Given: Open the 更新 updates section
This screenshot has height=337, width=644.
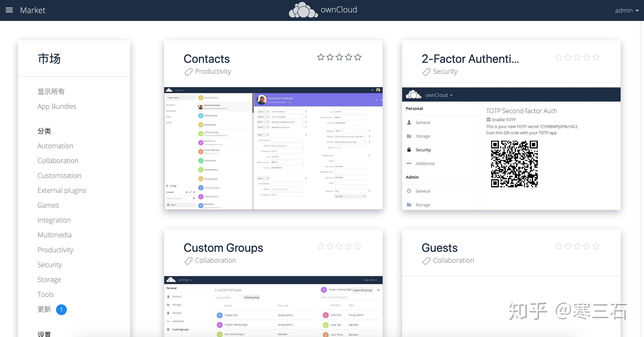Looking at the screenshot, I should pyautogui.click(x=44, y=309).
